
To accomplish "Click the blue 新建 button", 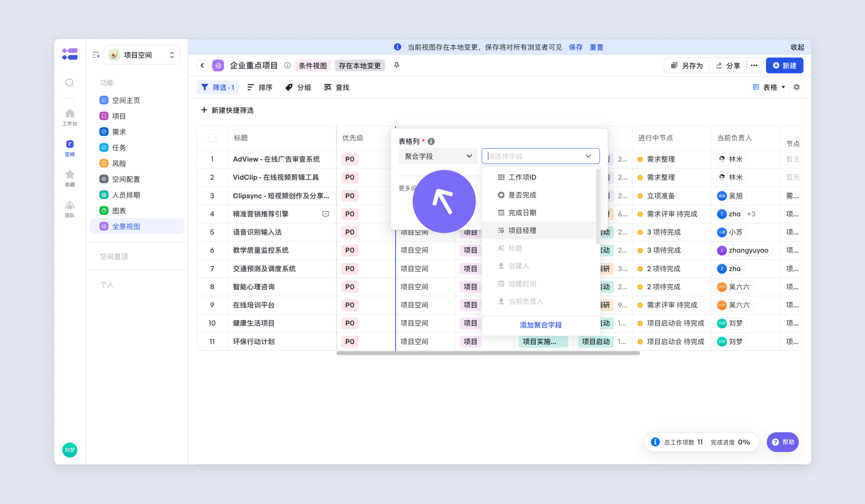I will pyautogui.click(x=784, y=65).
